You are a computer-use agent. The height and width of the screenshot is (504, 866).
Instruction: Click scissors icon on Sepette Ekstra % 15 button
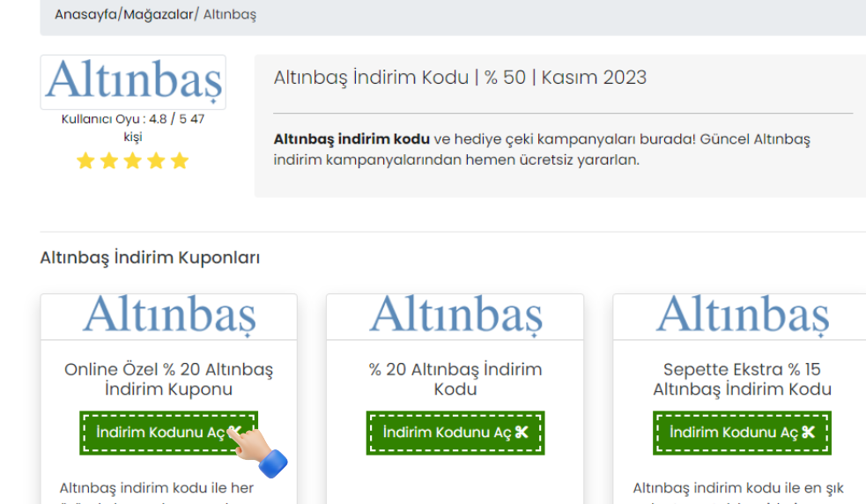[x=809, y=432]
